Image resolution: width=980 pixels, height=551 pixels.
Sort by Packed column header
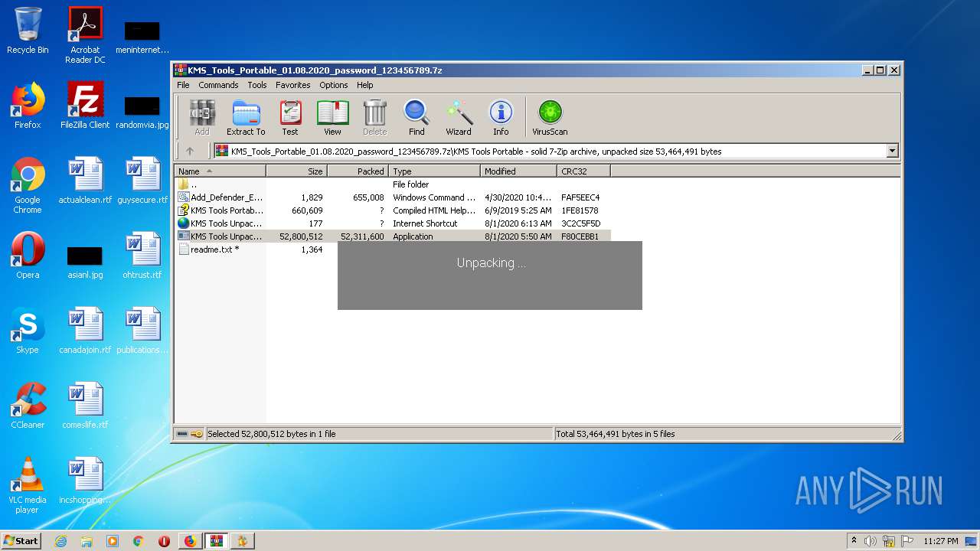358,171
